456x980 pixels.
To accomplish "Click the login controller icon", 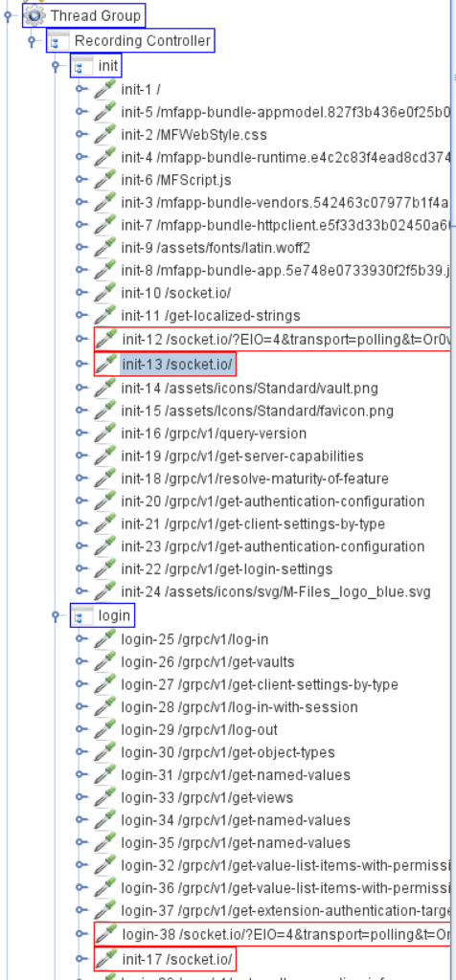I will [x=81, y=616].
